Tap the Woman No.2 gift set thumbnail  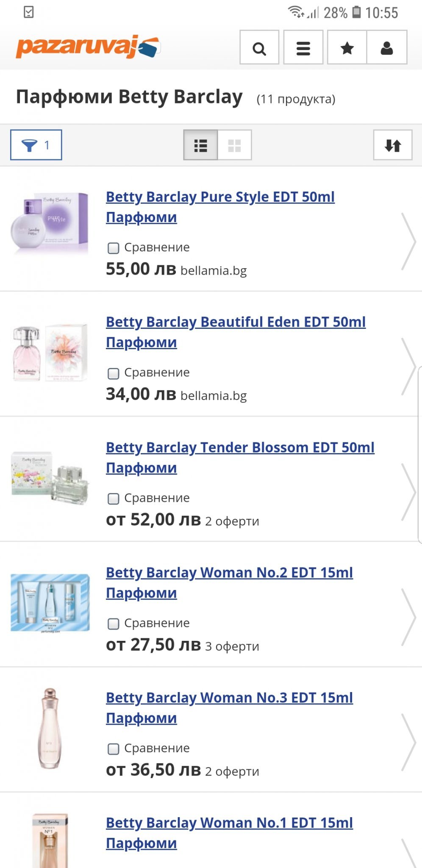[x=50, y=603]
